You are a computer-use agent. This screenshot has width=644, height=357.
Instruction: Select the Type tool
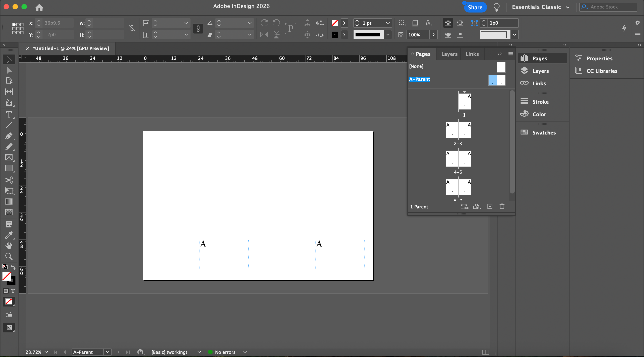tap(9, 115)
